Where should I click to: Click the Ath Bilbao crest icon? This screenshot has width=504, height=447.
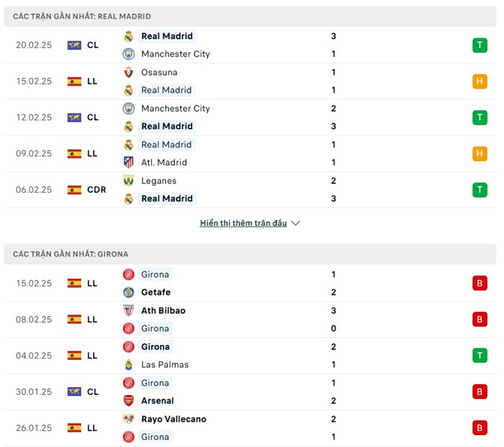[129, 310]
